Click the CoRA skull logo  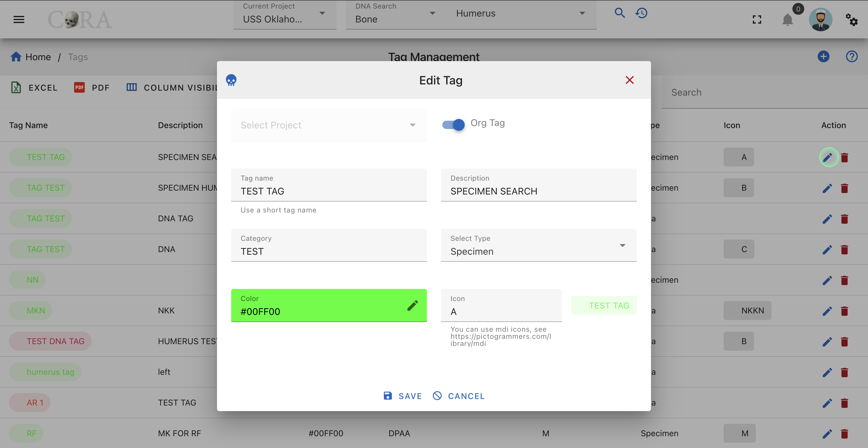click(x=79, y=19)
